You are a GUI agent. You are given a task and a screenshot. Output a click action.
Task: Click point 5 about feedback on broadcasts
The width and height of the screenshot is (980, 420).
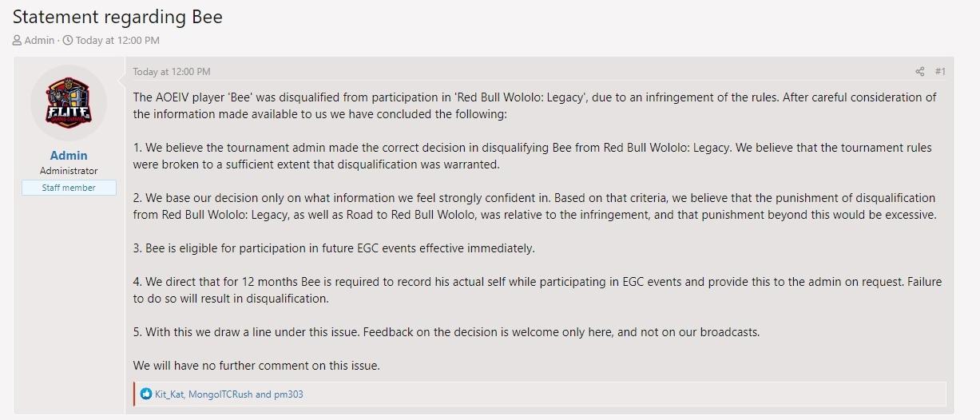(446, 332)
